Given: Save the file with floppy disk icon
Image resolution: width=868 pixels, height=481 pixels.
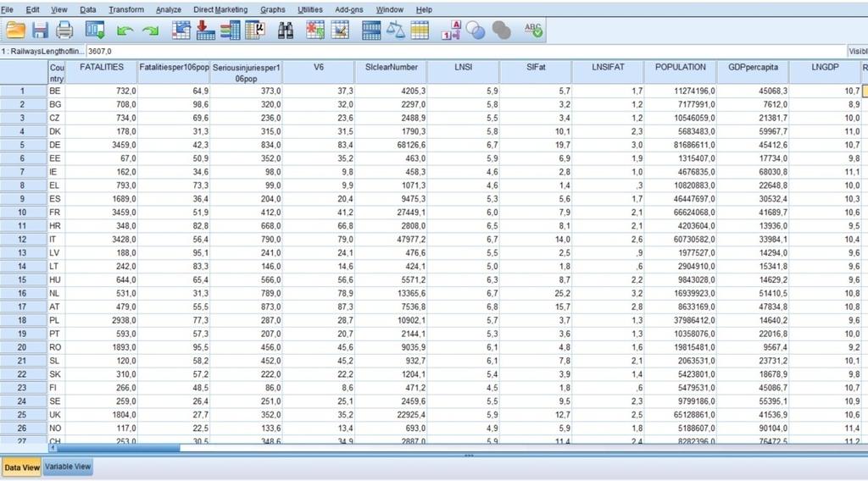Looking at the screenshot, I should tap(40, 30).
